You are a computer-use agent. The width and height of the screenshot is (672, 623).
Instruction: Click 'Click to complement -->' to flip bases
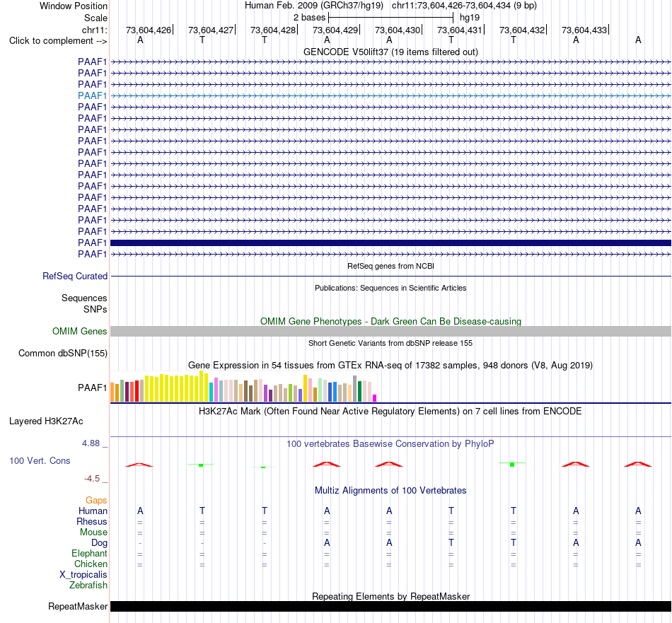(58, 41)
